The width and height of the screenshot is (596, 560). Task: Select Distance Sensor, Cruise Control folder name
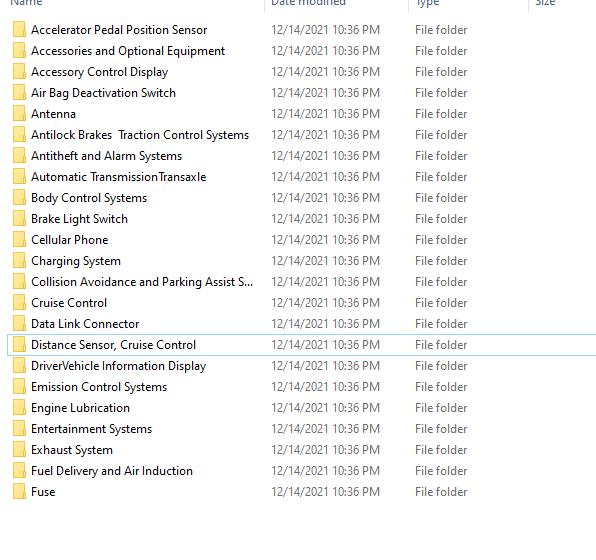[x=113, y=344]
